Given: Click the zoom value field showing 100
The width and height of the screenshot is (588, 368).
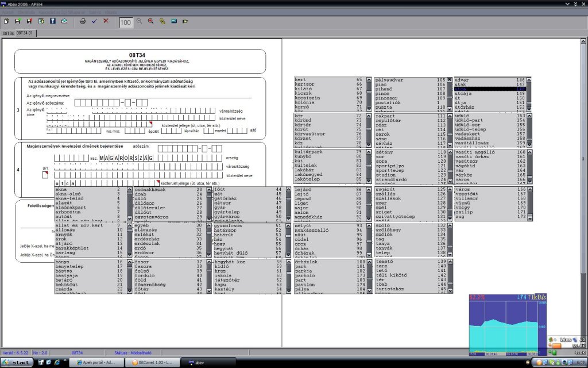Looking at the screenshot, I should [x=126, y=22].
